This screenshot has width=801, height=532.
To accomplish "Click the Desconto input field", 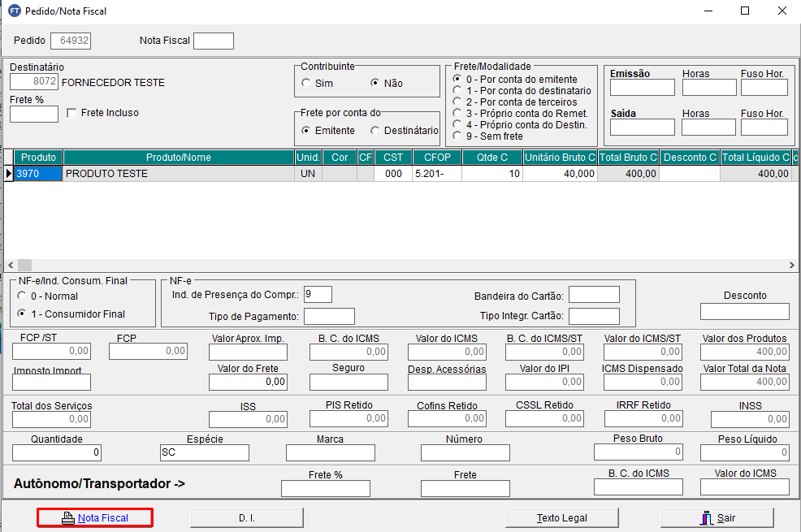I will [744, 312].
